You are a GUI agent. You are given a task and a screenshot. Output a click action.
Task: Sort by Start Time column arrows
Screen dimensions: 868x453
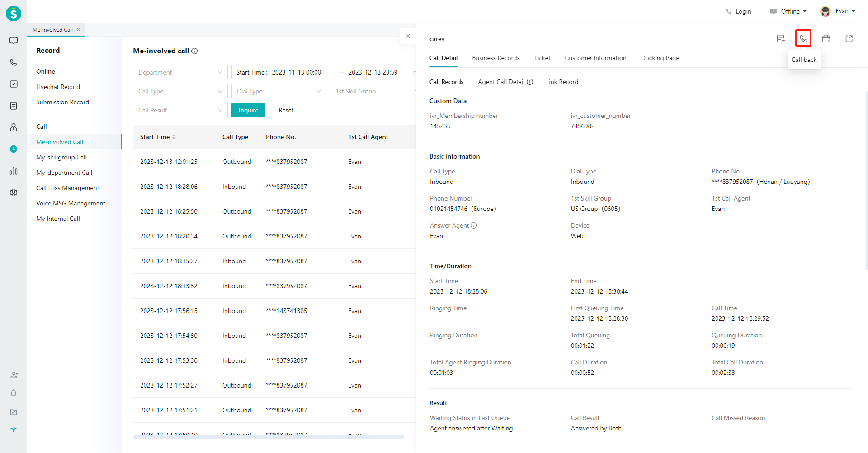coord(174,137)
